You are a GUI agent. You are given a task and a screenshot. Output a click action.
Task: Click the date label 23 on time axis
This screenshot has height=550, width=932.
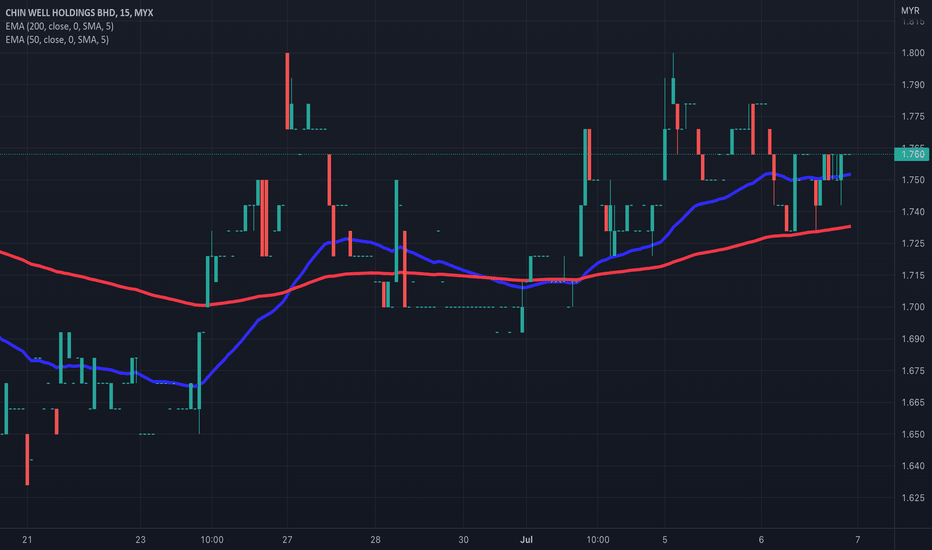click(140, 540)
